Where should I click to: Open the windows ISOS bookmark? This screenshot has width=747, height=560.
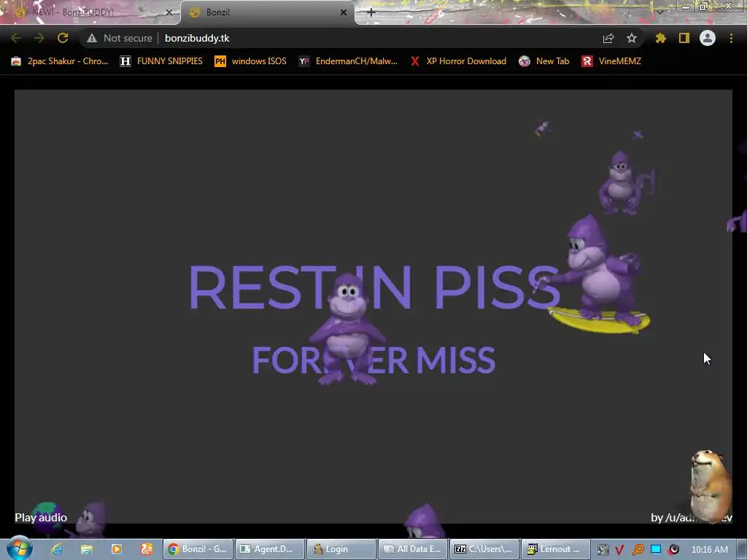[251, 61]
